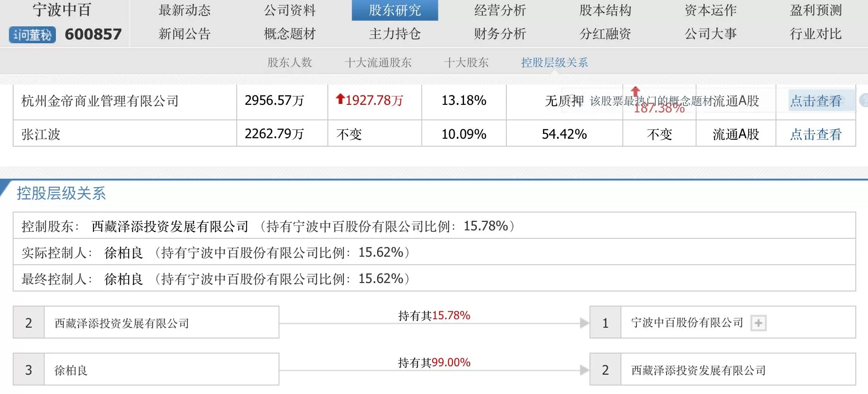View 资本运作 information
This screenshot has height=394, width=868.
710,10
